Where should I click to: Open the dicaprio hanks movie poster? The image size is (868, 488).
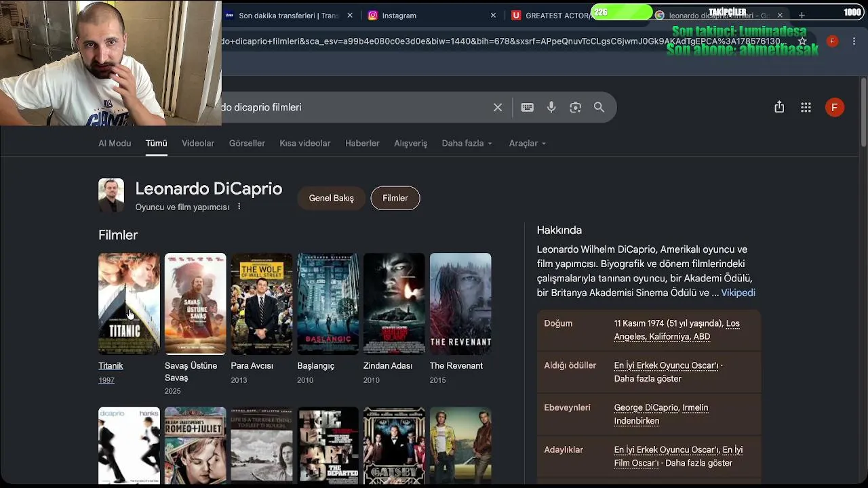[x=129, y=445]
